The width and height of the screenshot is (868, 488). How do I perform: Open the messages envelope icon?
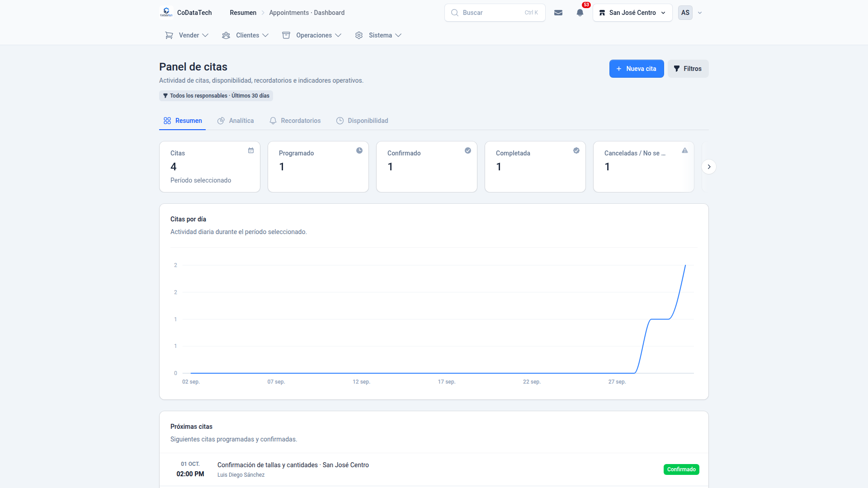coord(558,13)
